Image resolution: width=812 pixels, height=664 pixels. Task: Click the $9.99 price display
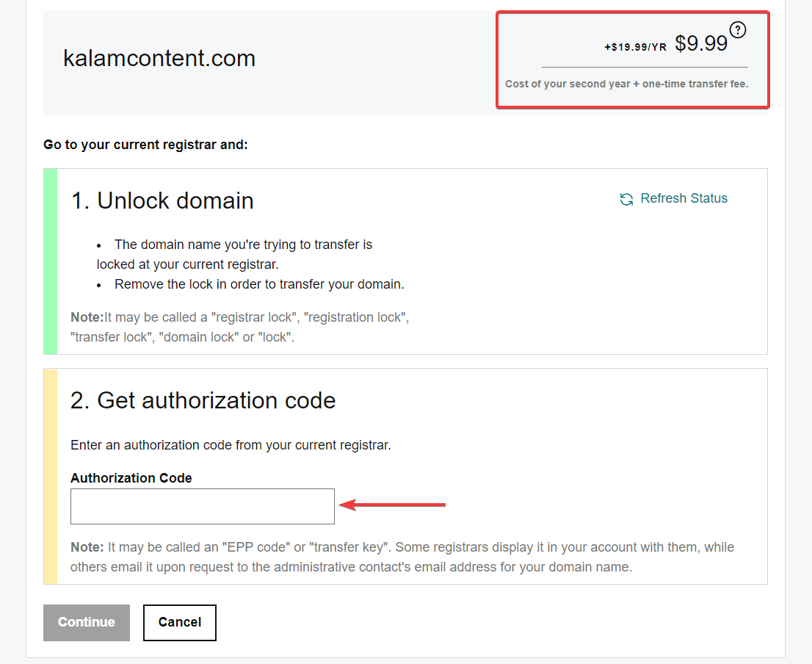702,43
